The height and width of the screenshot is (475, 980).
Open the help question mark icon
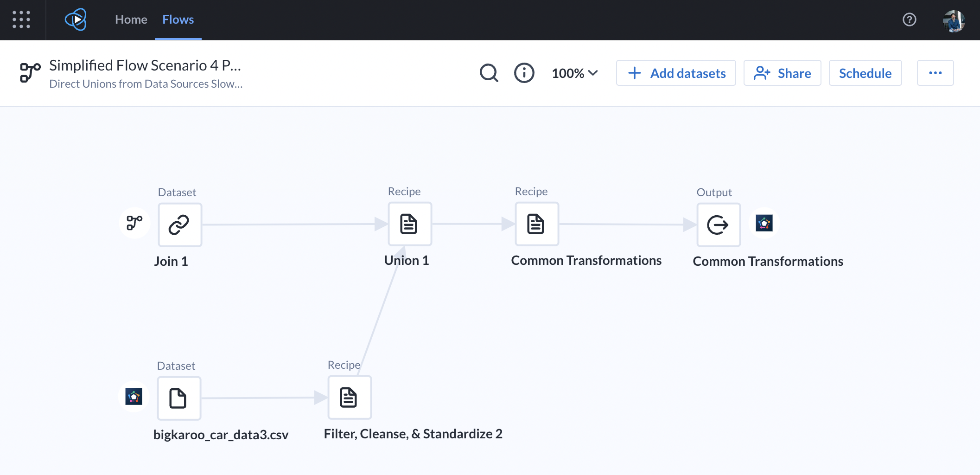pyautogui.click(x=910, y=19)
